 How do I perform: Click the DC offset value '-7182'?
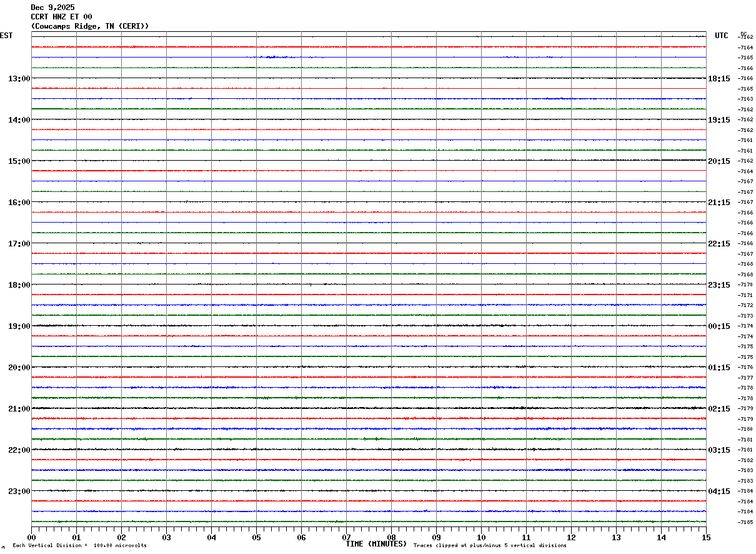click(x=745, y=460)
